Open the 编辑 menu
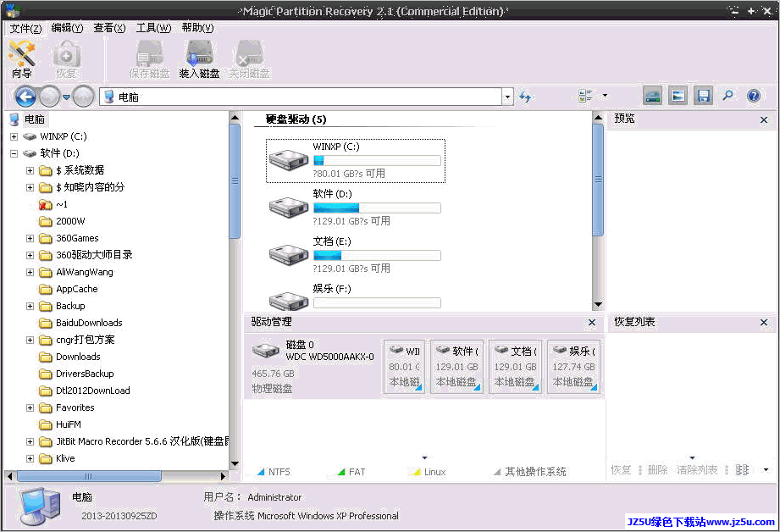780x532 pixels. tap(67, 28)
